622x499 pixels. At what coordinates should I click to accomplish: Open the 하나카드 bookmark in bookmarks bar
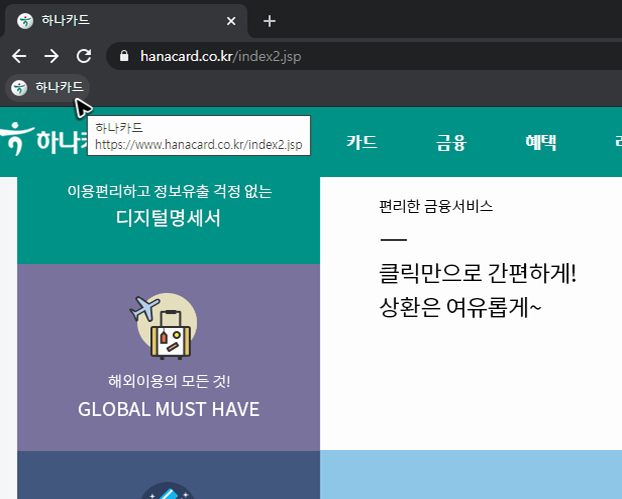click(x=48, y=88)
